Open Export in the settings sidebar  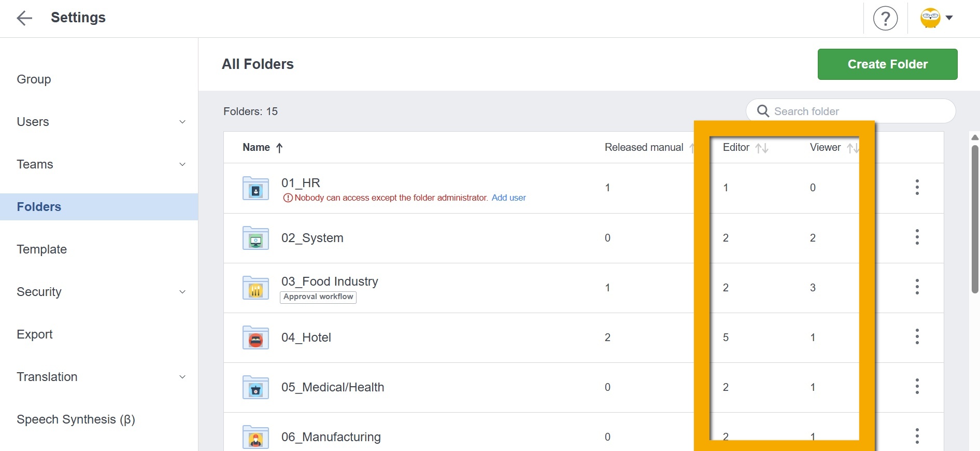pos(35,334)
